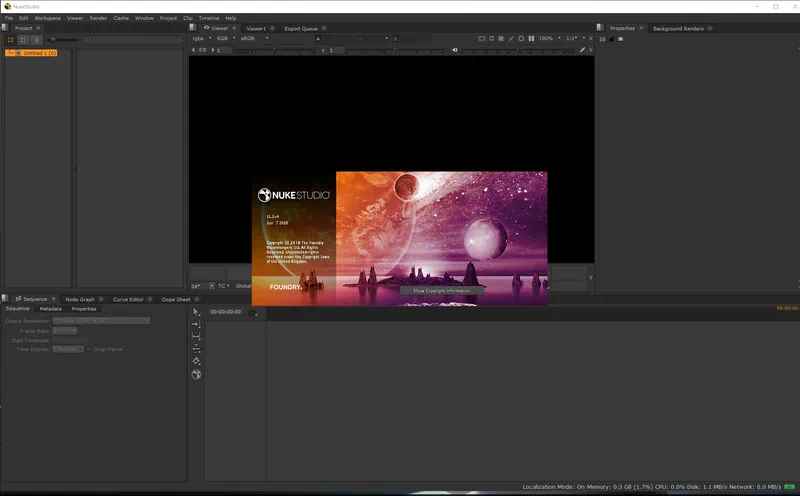Switch to the Curve Editor tab
This screenshot has width=800, height=496.
[x=128, y=299]
